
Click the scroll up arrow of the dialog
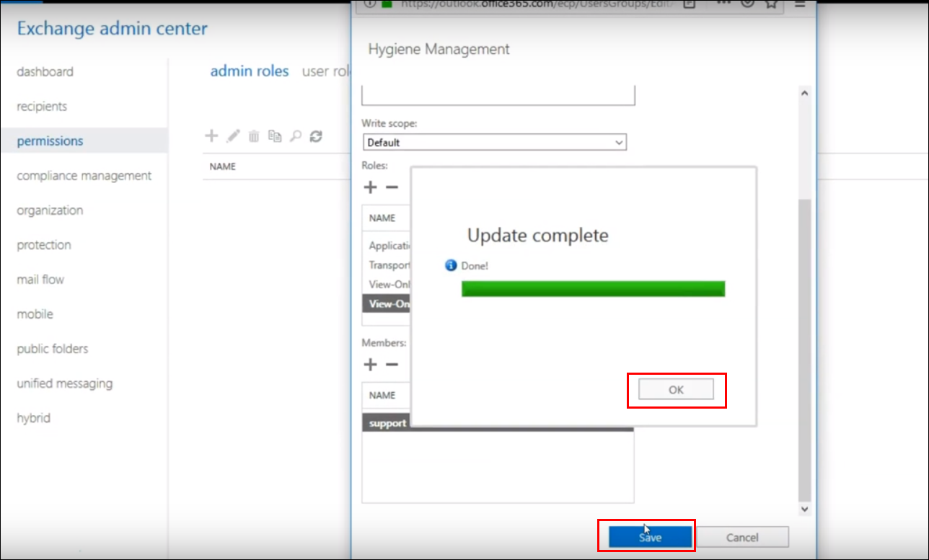tap(805, 94)
